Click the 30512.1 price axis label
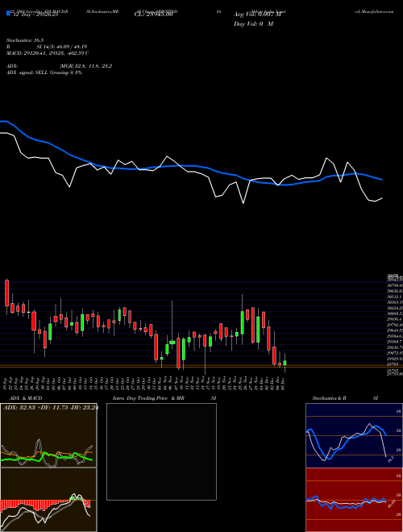 395,297
